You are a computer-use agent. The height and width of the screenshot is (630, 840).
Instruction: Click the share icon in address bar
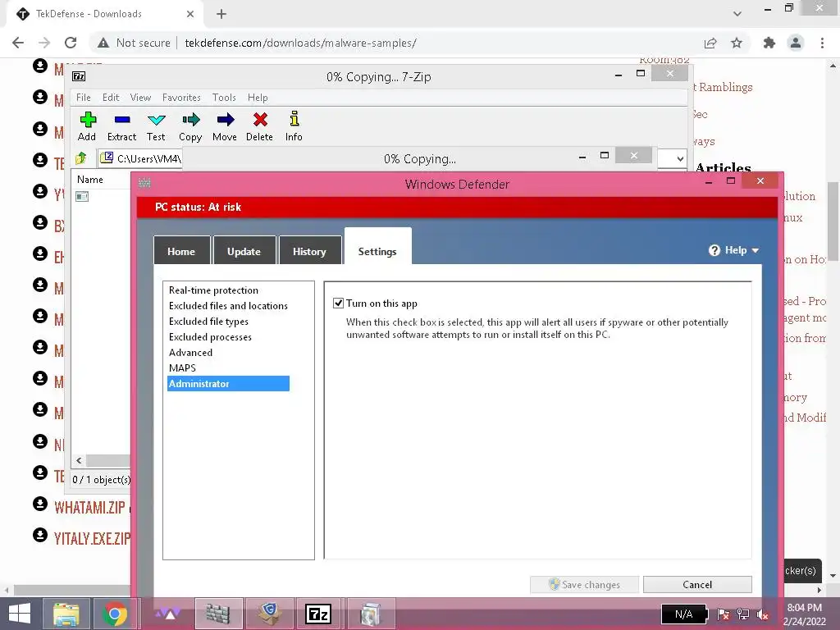(710, 43)
